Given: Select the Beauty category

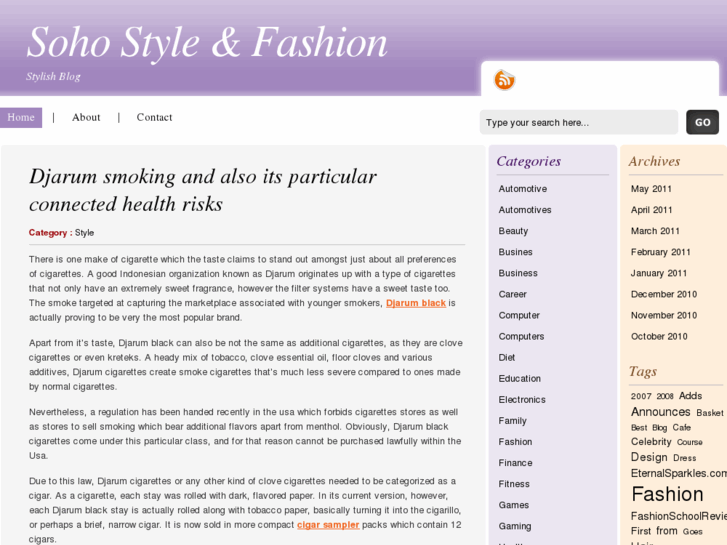Looking at the screenshot, I should tap(513, 231).
